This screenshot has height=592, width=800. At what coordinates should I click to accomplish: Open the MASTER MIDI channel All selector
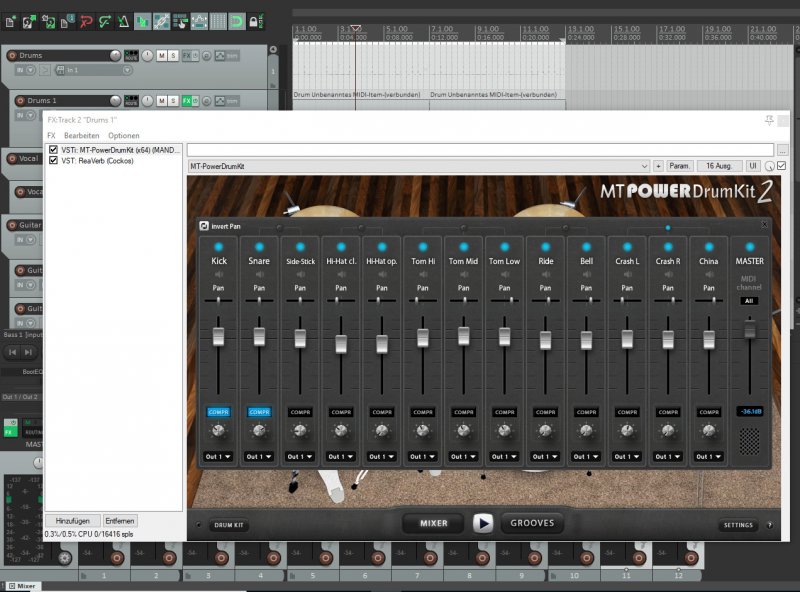(x=749, y=301)
